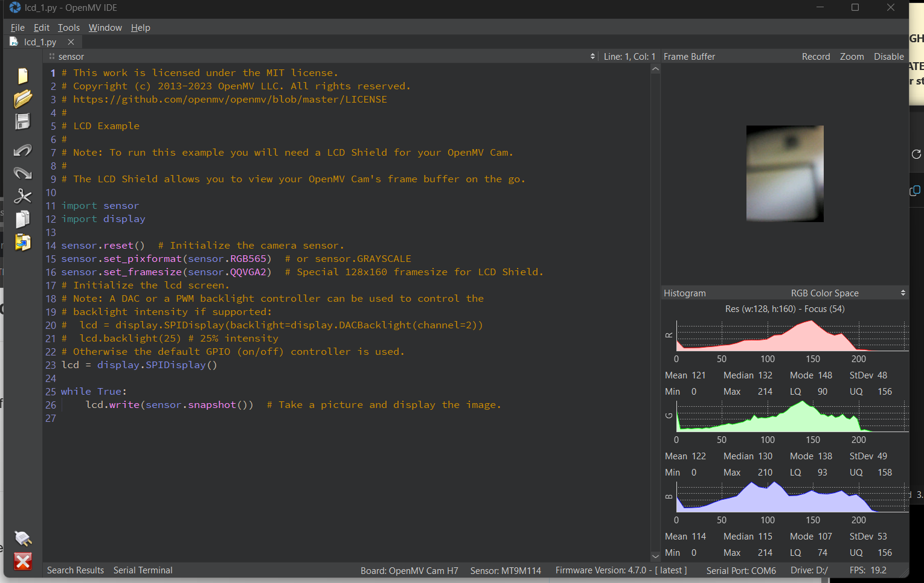
Task: Open the File menu
Action: coord(18,28)
